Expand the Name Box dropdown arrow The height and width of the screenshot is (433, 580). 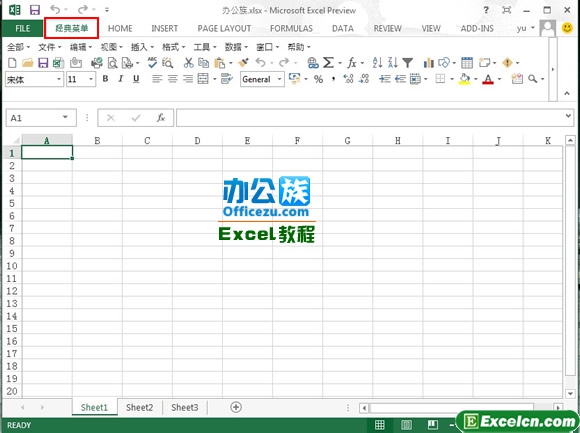tap(65, 117)
